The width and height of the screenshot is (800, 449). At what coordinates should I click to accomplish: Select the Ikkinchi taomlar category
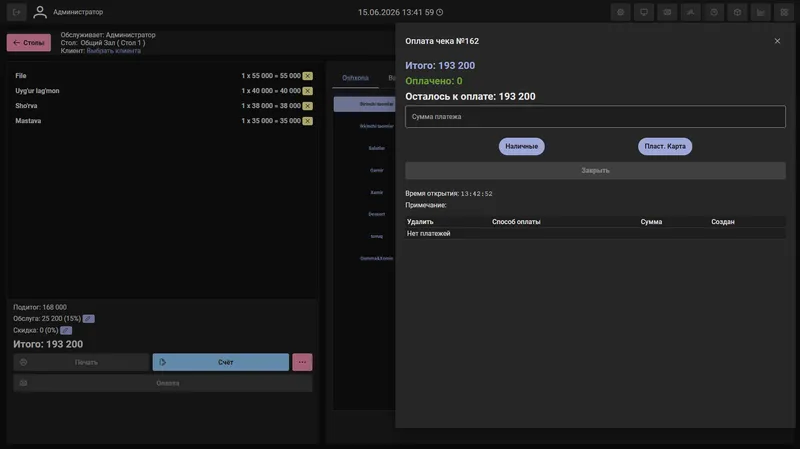pos(377,126)
